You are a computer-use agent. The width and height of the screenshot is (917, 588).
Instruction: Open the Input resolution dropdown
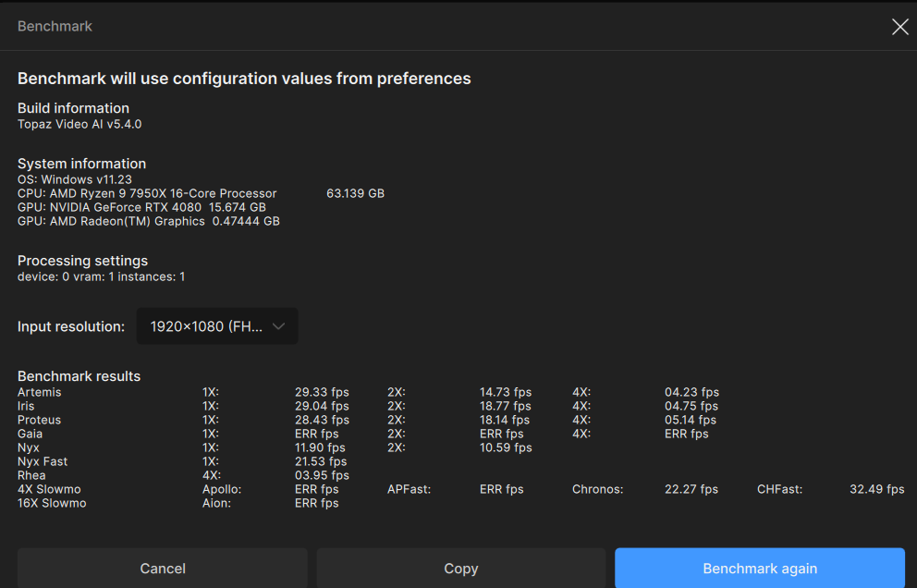[217, 325]
